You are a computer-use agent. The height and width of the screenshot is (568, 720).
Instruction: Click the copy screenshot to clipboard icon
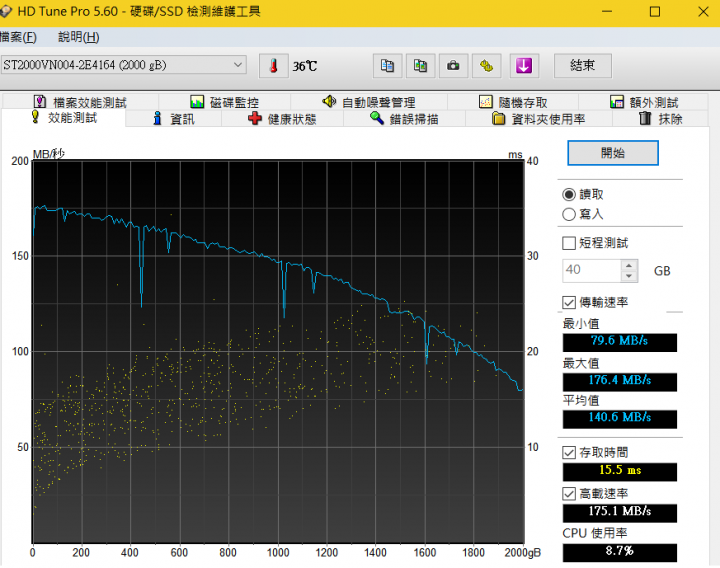[x=421, y=66]
